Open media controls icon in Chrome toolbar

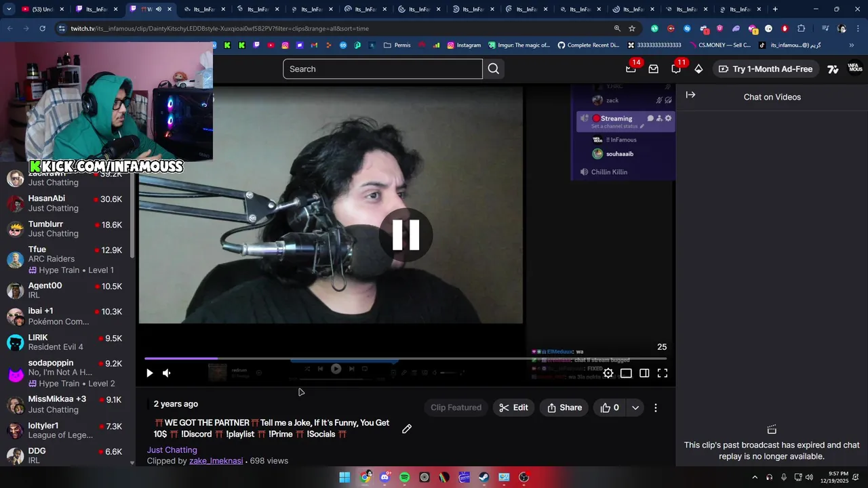(x=825, y=28)
